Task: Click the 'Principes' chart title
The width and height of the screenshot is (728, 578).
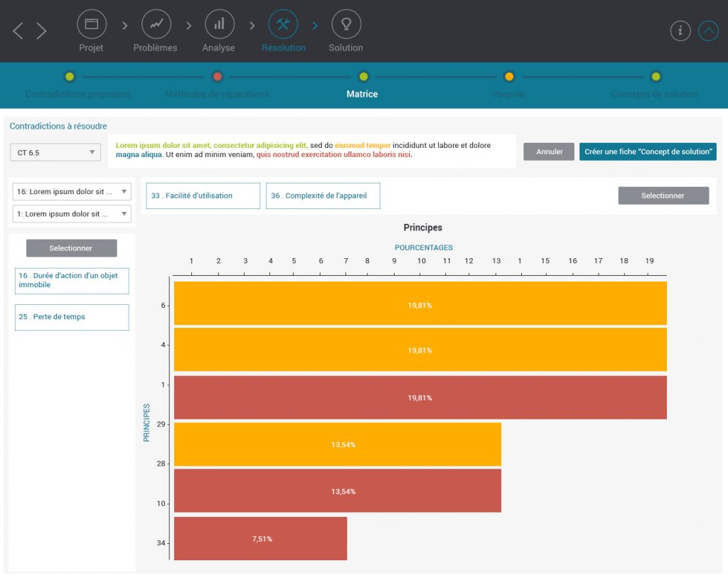Action: point(422,228)
